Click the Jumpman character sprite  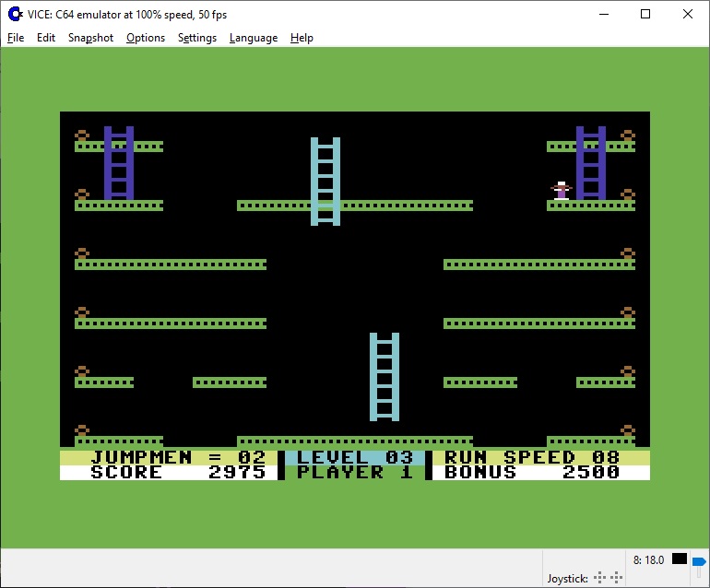[x=562, y=191]
